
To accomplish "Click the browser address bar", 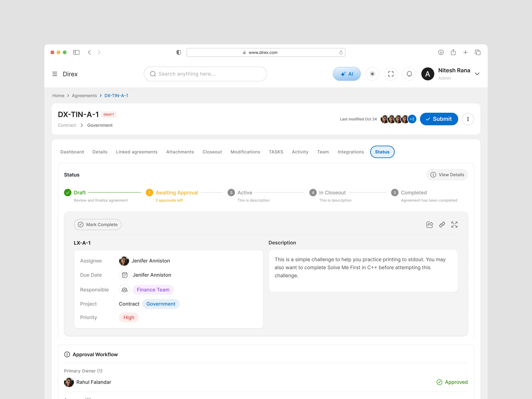I will 266,52.
